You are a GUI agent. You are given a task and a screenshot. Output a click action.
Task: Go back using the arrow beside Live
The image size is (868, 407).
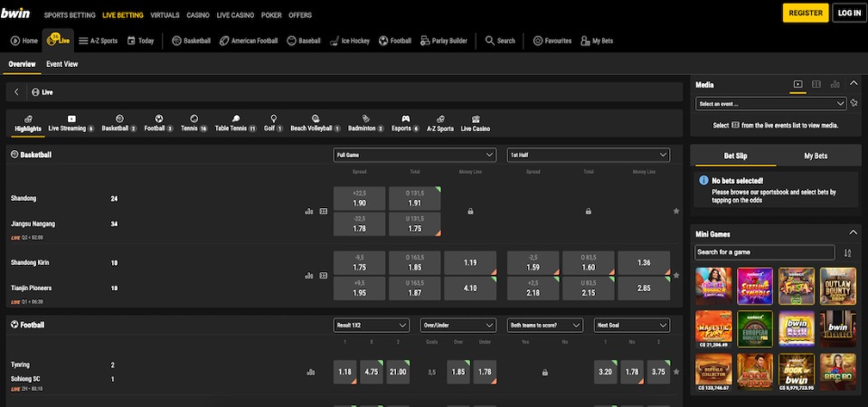pos(16,92)
